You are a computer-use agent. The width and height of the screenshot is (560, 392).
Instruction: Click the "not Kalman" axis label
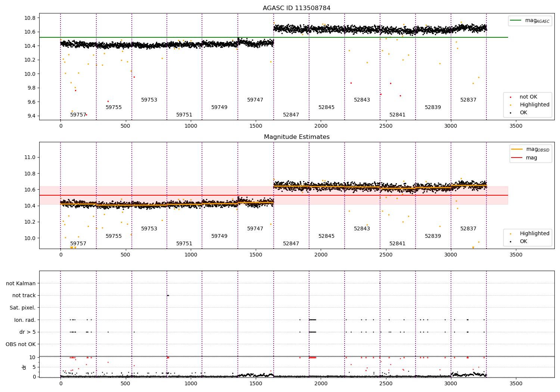pos(21,283)
